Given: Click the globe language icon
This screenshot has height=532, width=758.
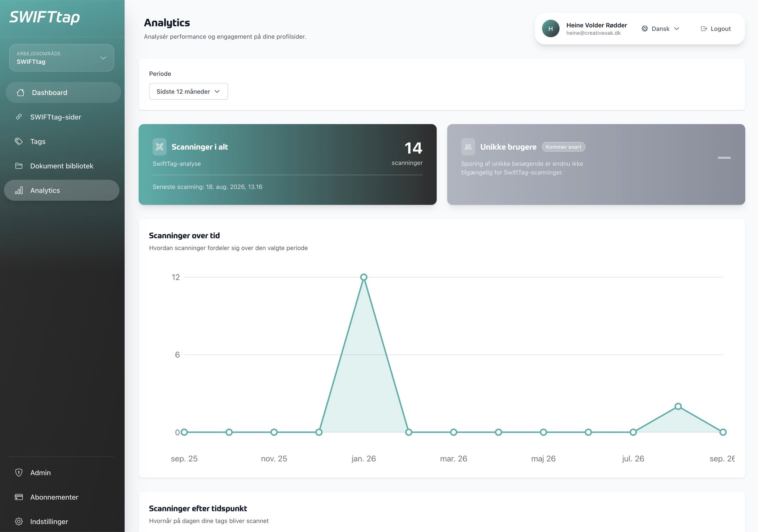Looking at the screenshot, I should pyautogui.click(x=644, y=29).
